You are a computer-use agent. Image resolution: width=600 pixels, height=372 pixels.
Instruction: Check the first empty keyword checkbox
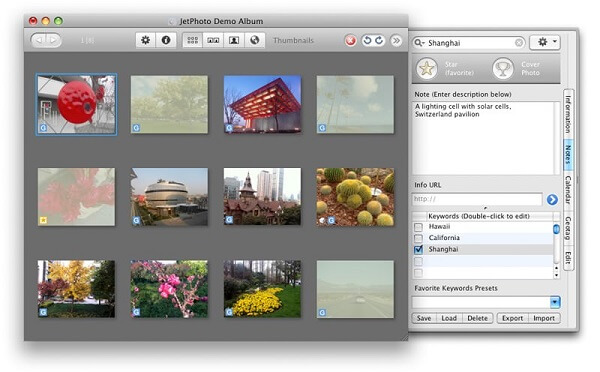[x=418, y=261]
